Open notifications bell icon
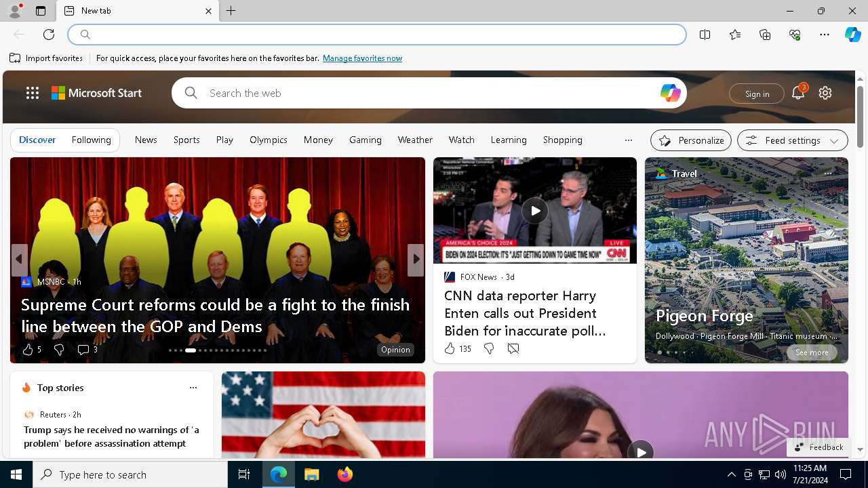The width and height of the screenshot is (868, 488). pyautogui.click(x=798, y=93)
